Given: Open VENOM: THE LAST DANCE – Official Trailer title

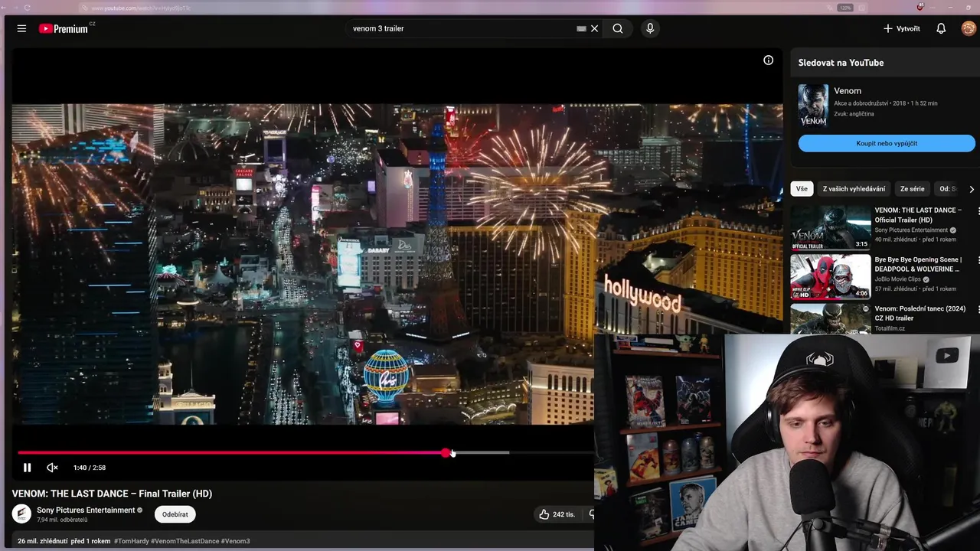Looking at the screenshot, I should click(918, 215).
